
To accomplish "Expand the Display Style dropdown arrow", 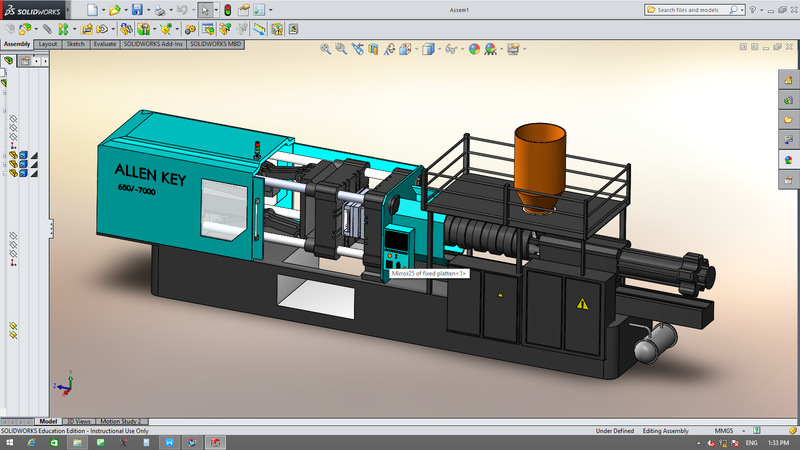I will pyautogui.click(x=439, y=49).
